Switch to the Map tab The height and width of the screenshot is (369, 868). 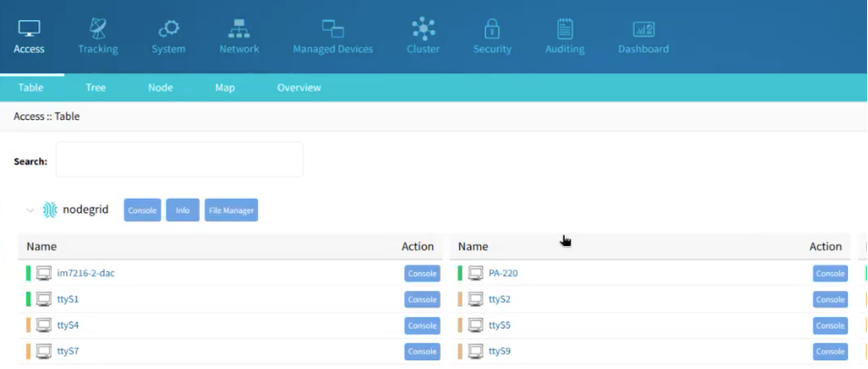coord(225,87)
